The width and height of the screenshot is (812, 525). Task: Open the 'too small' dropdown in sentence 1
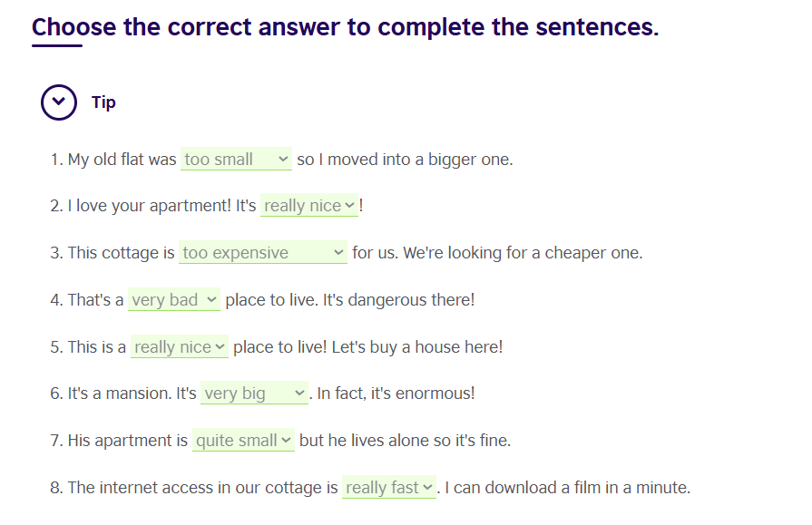point(236,160)
